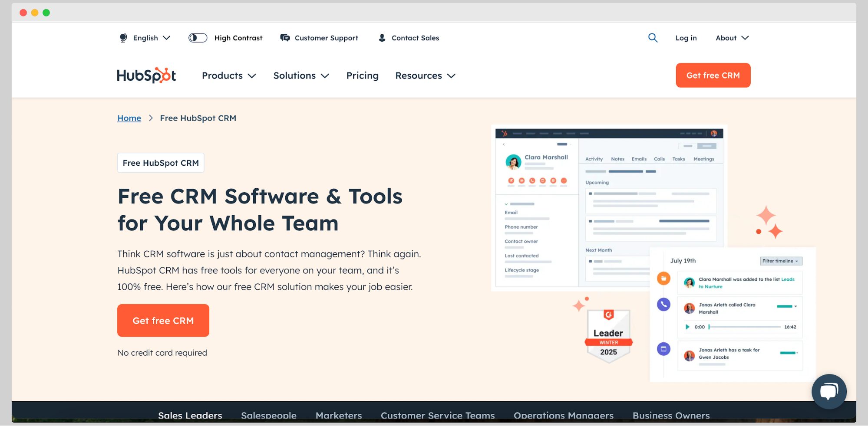The width and height of the screenshot is (868, 426).
Task: Click the 'July 19th' timeline date
Action: coord(683,261)
